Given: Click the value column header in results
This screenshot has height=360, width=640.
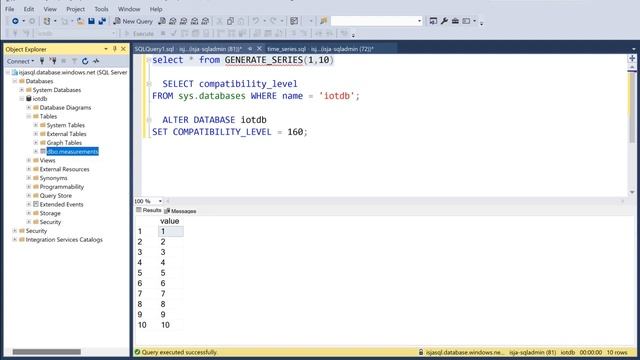Looking at the screenshot, I should 170,221.
